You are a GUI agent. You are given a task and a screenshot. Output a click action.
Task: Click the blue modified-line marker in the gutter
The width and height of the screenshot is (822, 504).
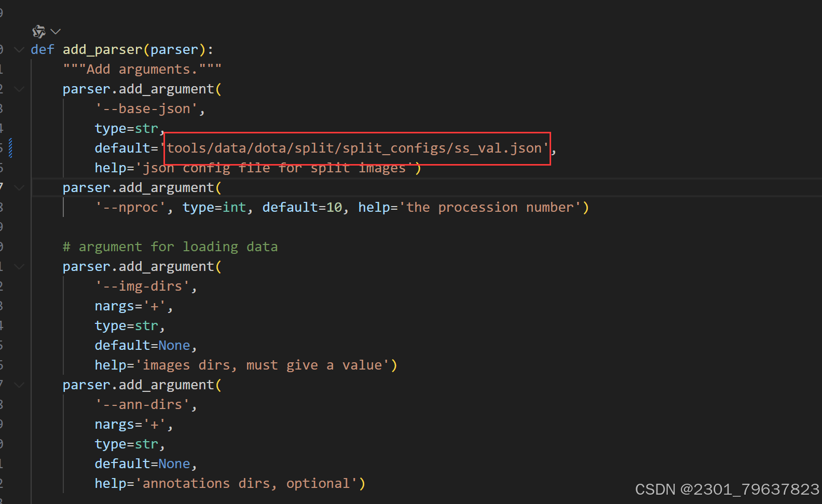point(10,148)
